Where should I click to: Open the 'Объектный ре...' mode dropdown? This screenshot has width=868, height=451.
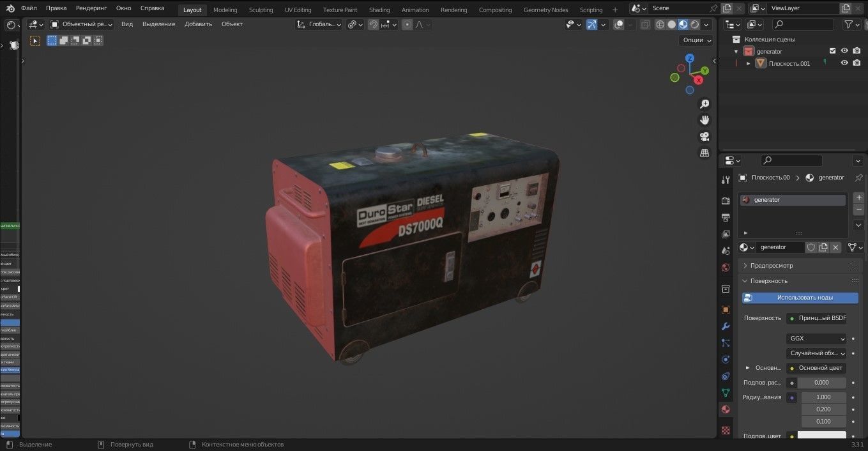pyautogui.click(x=82, y=24)
